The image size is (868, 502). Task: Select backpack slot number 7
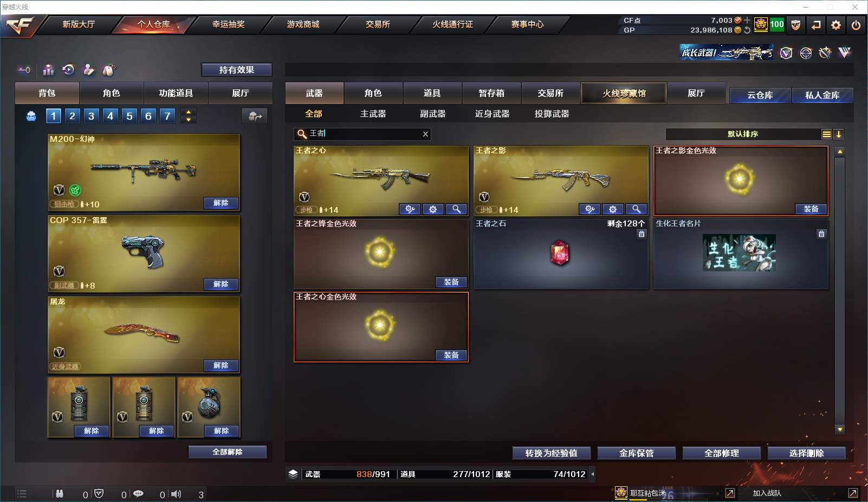click(x=167, y=115)
